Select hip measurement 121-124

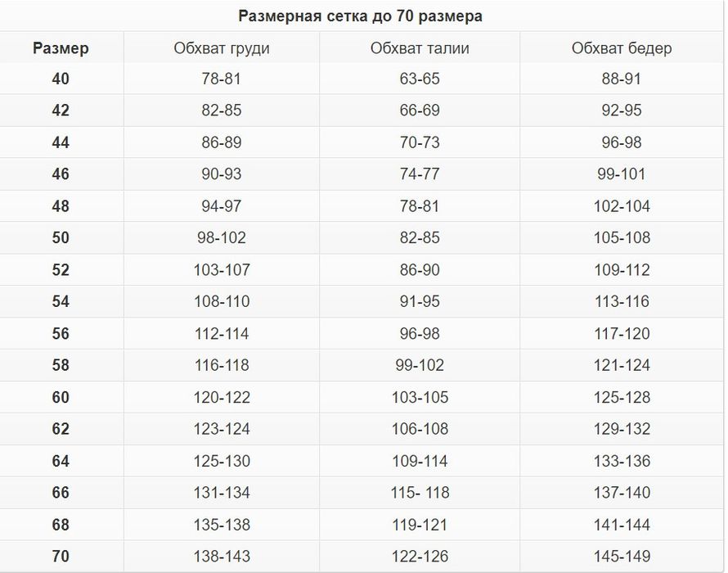[622, 366]
